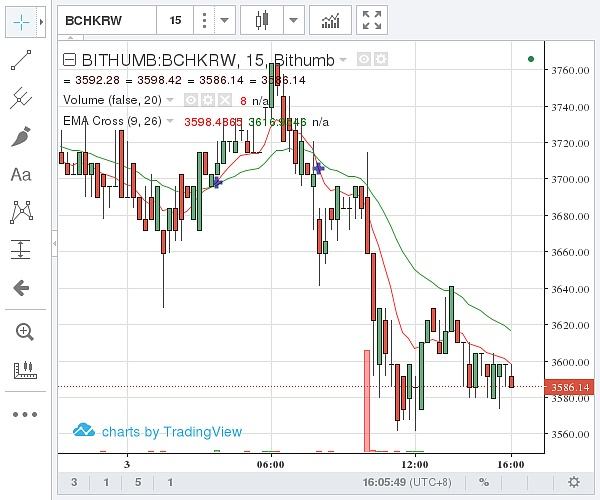Choose the pitchfork drawing tool
The height and width of the screenshot is (500, 600).
[21, 98]
